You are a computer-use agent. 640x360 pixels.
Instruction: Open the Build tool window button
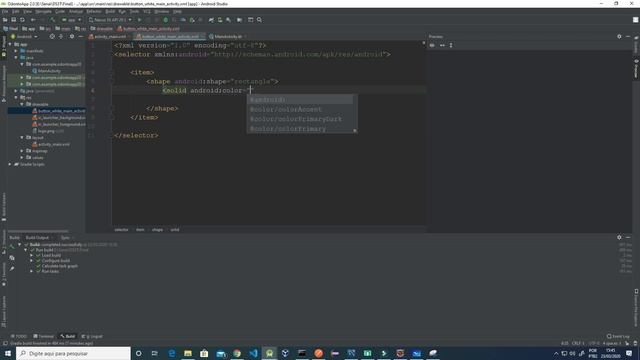(68, 336)
